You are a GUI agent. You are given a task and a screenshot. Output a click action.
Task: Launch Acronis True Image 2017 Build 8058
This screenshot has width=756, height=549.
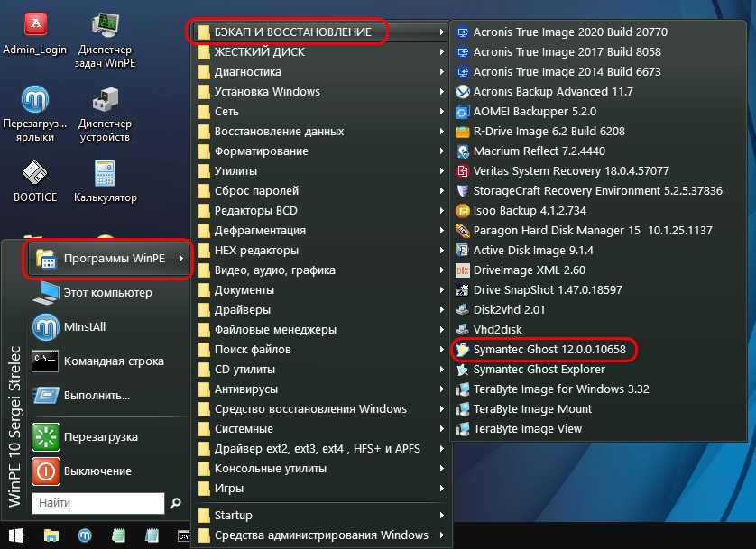click(598, 52)
